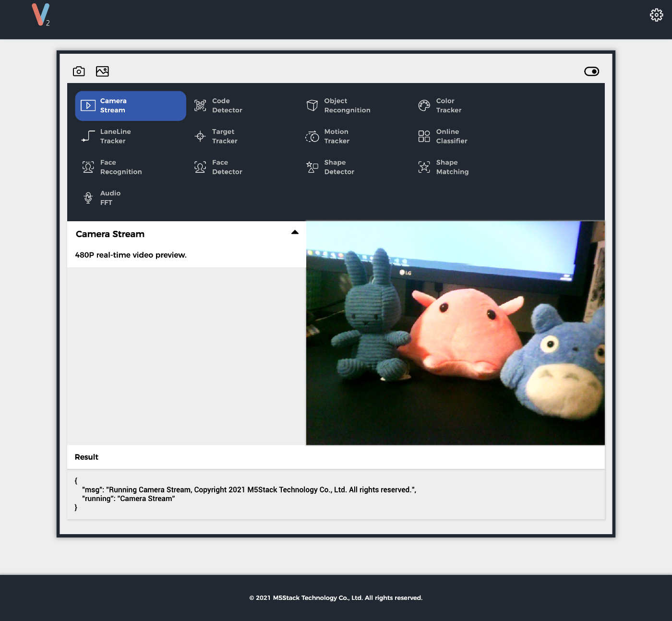Screen dimensions: 672x621
Task: Select the Face Recognition label
Action: [121, 167]
